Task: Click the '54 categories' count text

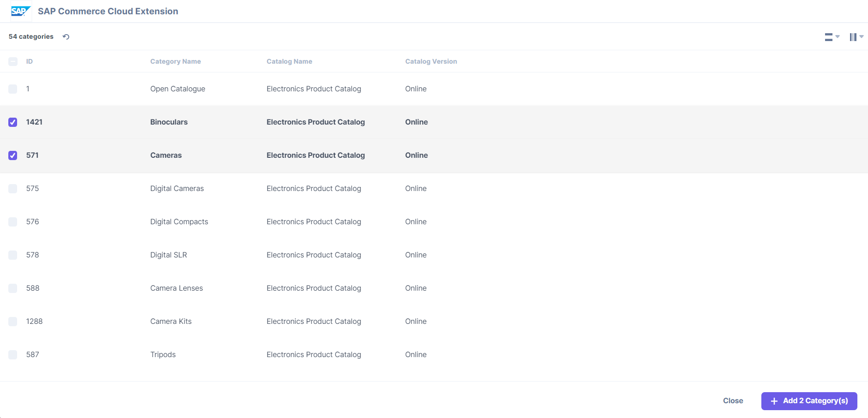Action: point(31,36)
